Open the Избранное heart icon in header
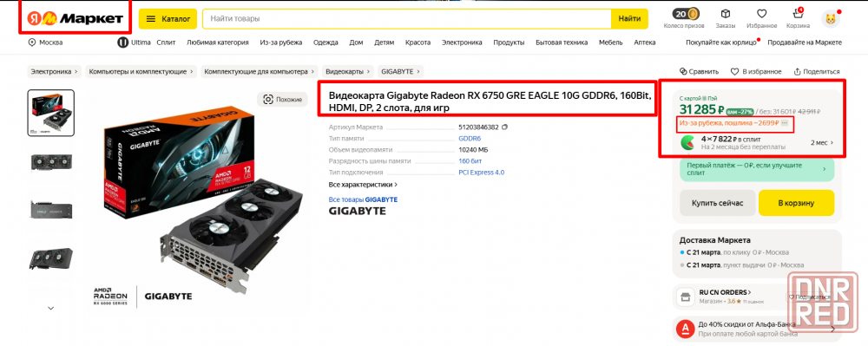The width and height of the screenshot is (868, 346). pos(762,14)
